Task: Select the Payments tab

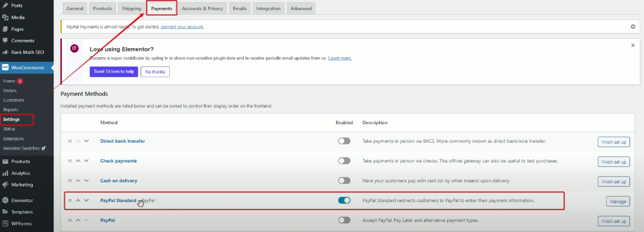Action: [x=162, y=9]
